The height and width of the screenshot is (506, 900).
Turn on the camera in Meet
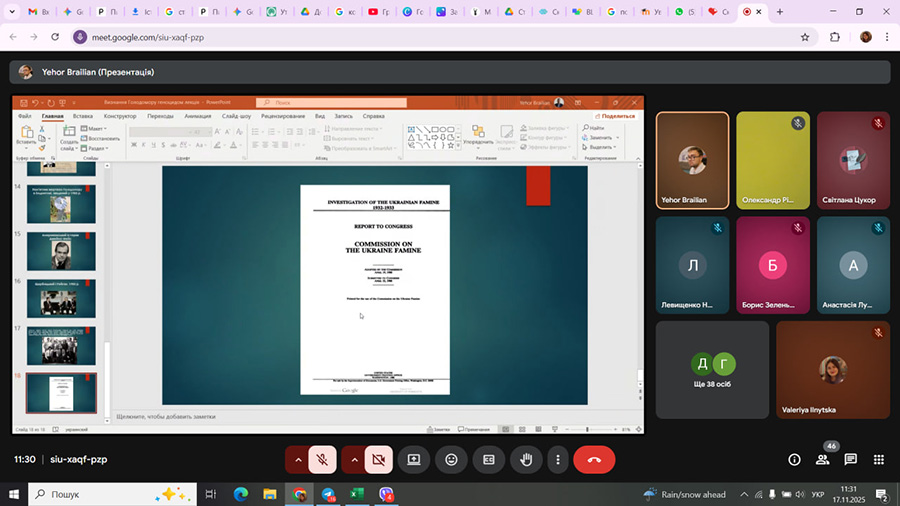[x=378, y=460]
